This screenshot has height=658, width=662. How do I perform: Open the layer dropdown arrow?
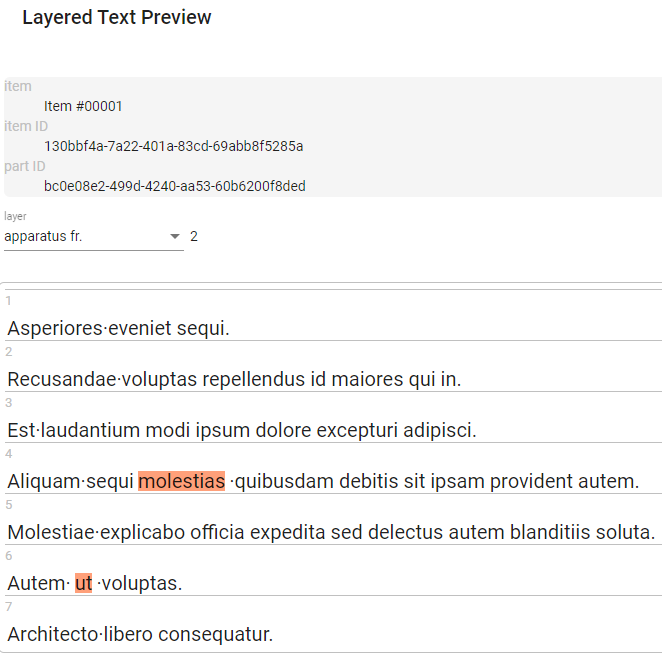coord(175,236)
